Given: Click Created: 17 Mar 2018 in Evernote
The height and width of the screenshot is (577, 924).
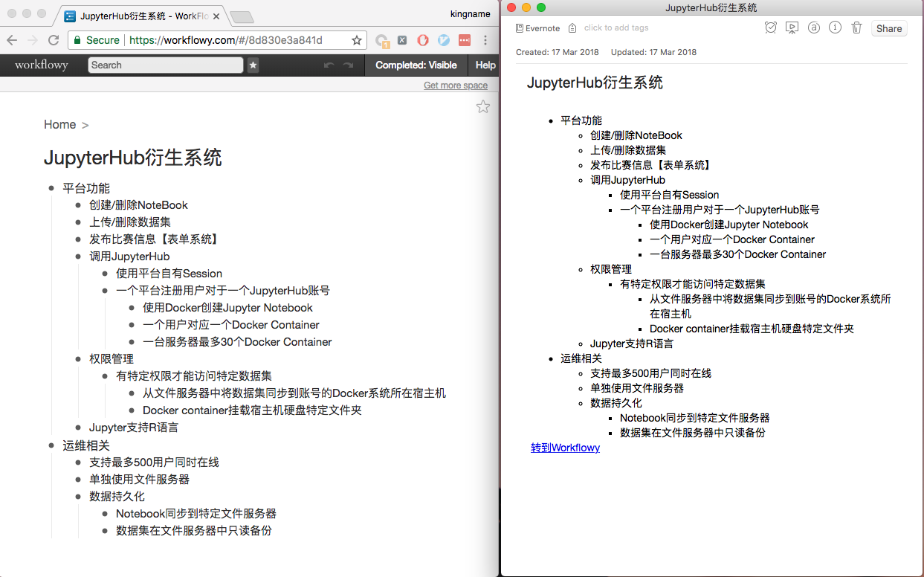Looking at the screenshot, I should [558, 52].
